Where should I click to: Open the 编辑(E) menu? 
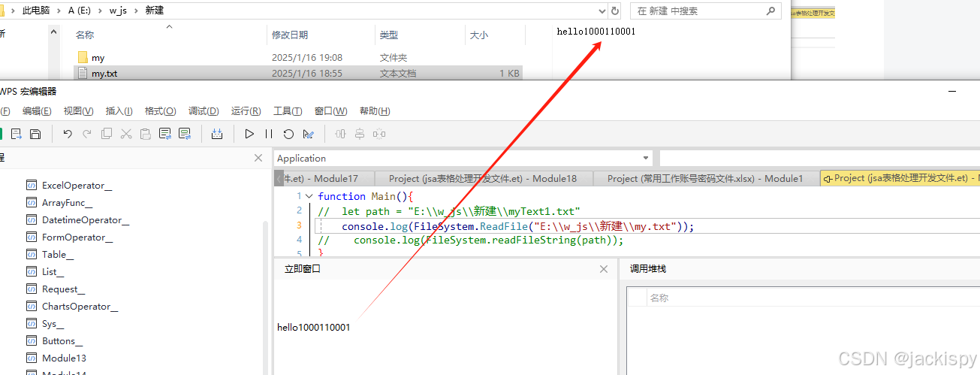click(x=37, y=111)
